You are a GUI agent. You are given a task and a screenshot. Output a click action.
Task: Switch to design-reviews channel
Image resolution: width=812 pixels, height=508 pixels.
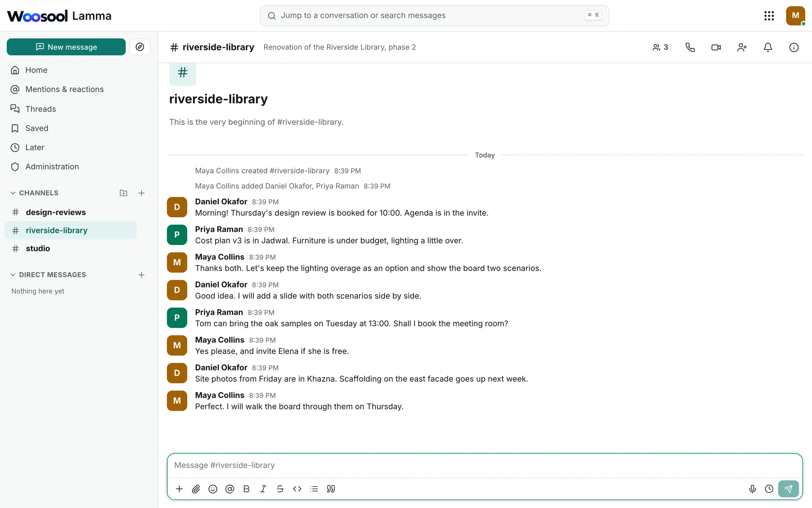(70, 212)
